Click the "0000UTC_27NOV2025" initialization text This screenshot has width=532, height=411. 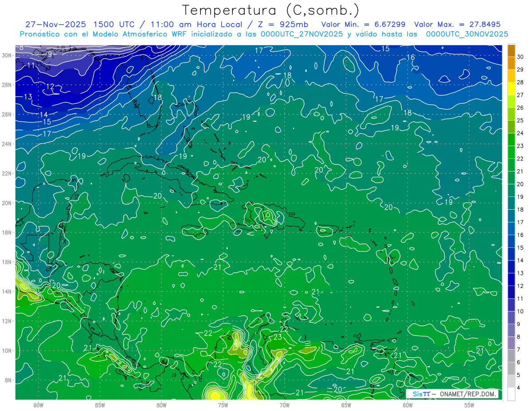(301, 34)
